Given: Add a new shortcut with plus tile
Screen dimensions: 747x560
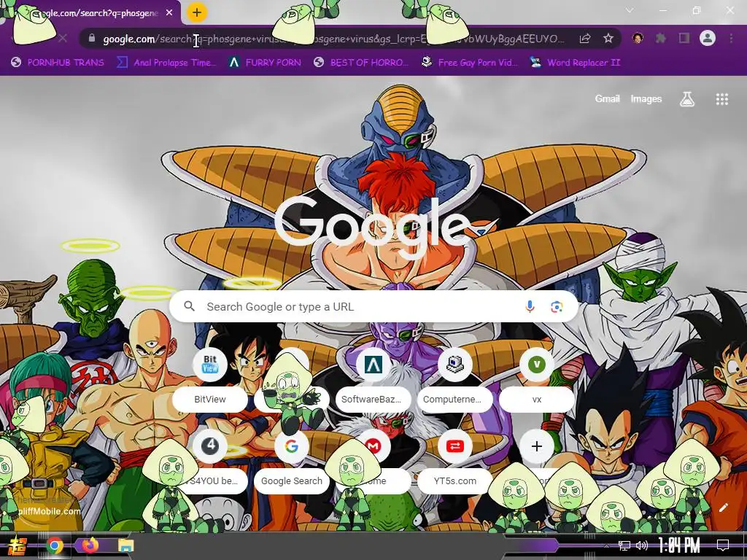Looking at the screenshot, I should click(x=537, y=446).
